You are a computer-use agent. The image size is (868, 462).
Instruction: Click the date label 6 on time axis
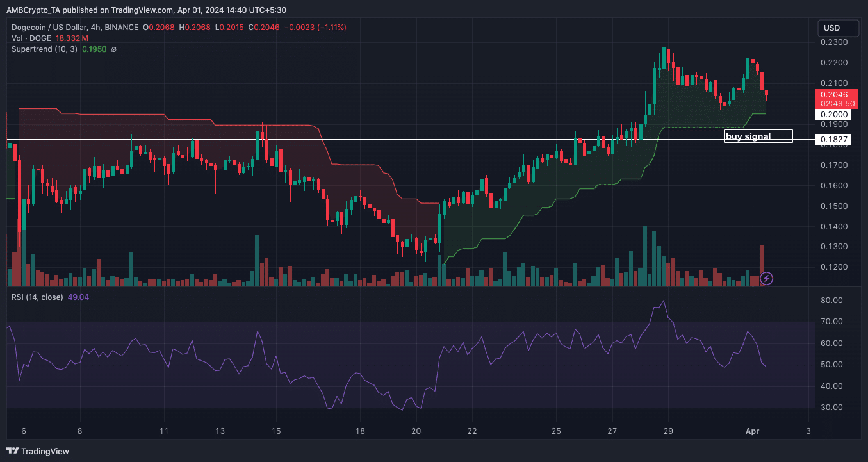click(24, 431)
